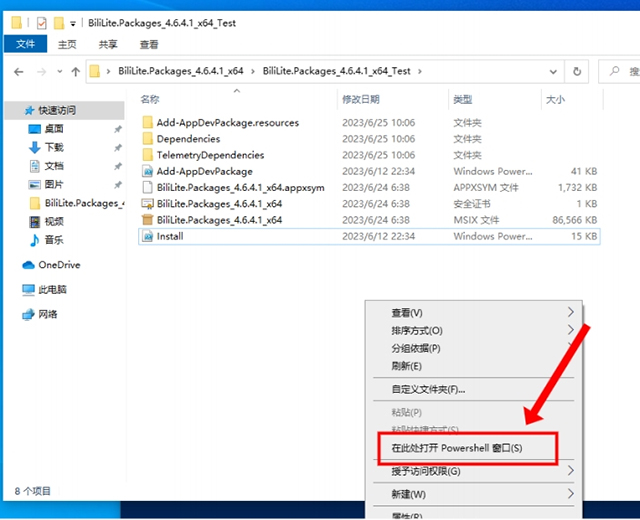Open 视频 in the sidebar
Viewport: 640px width, 520px height.
54,222
